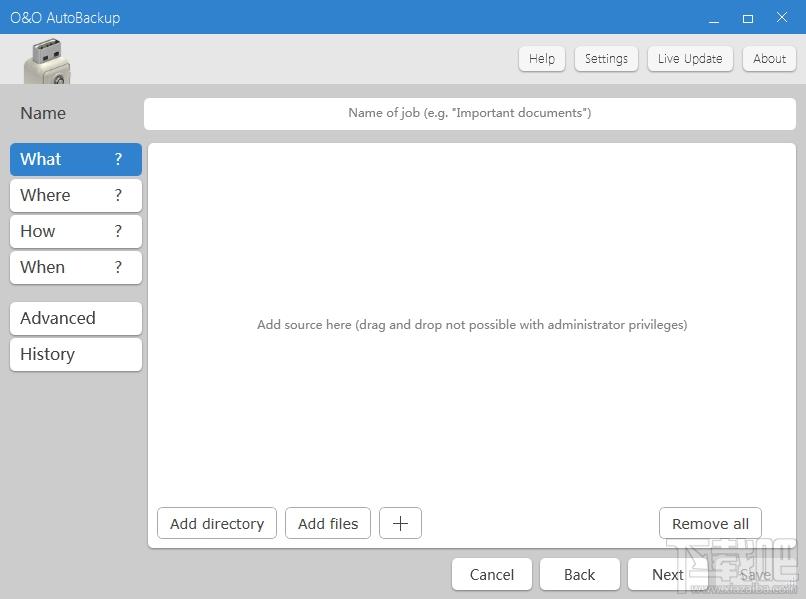Maximize the O&O AutoBackup window

point(747,18)
